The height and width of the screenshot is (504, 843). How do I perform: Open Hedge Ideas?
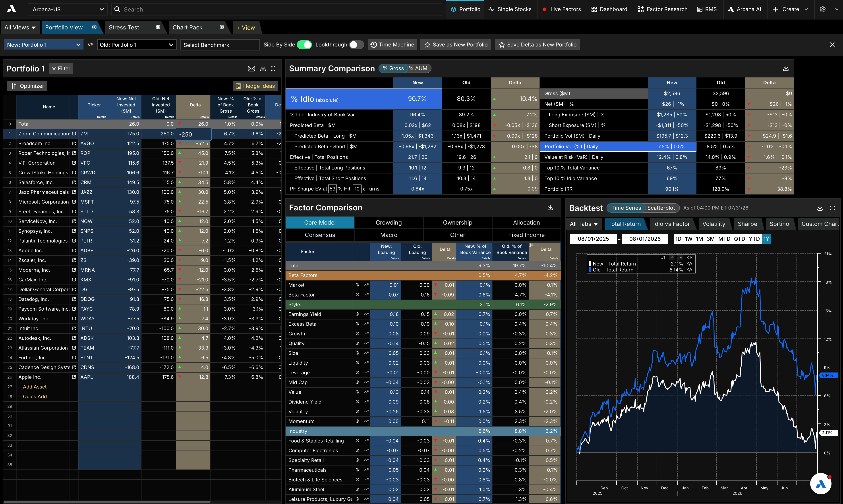coord(255,86)
